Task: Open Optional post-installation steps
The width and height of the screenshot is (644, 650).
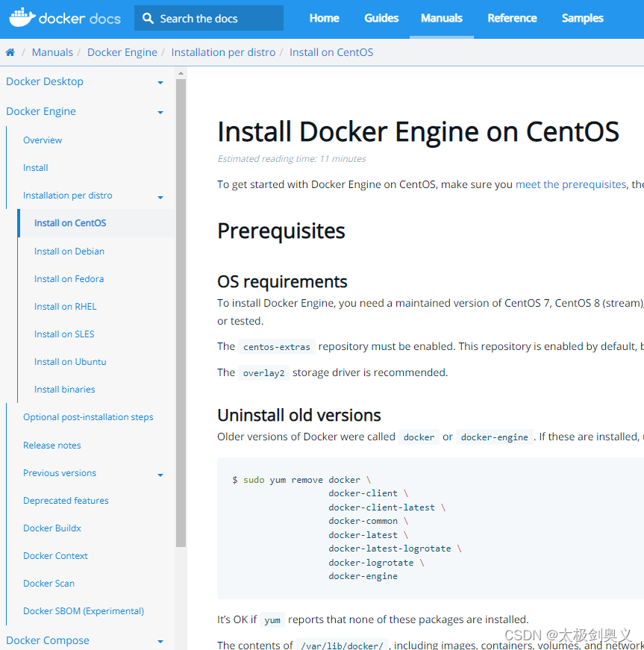Action: tap(88, 417)
